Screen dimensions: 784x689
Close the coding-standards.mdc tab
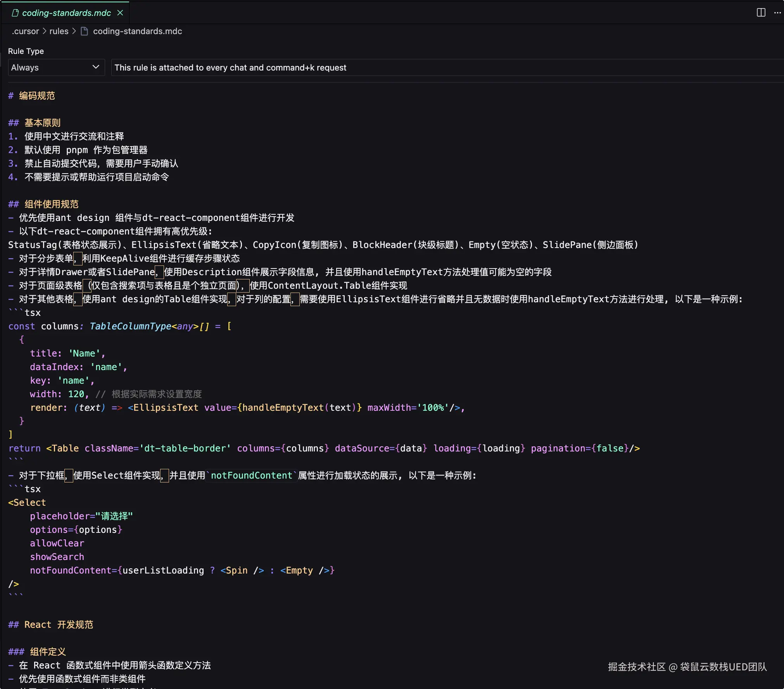tap(120, 13)
